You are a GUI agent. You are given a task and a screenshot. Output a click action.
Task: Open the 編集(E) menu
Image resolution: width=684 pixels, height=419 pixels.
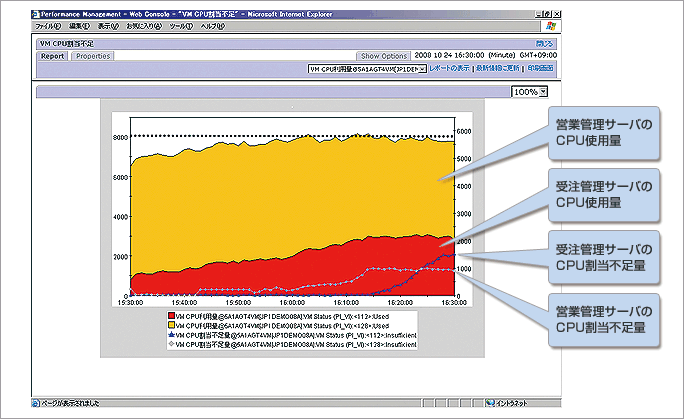[x=79, y=26]
